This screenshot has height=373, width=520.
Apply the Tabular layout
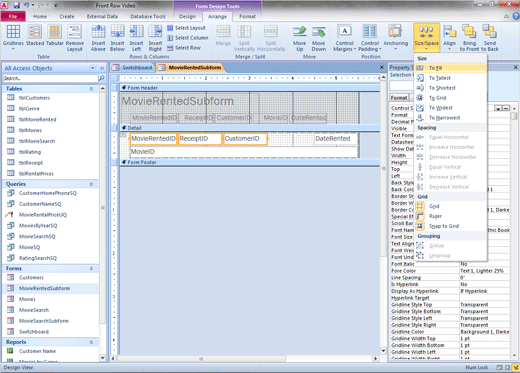[x=55, y=35]
